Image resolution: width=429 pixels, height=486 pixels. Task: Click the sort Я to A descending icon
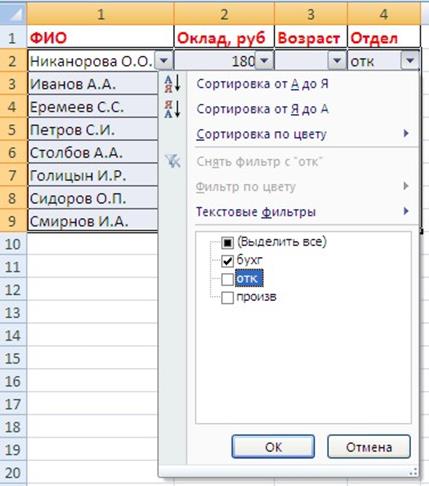(x=173, y=109)
